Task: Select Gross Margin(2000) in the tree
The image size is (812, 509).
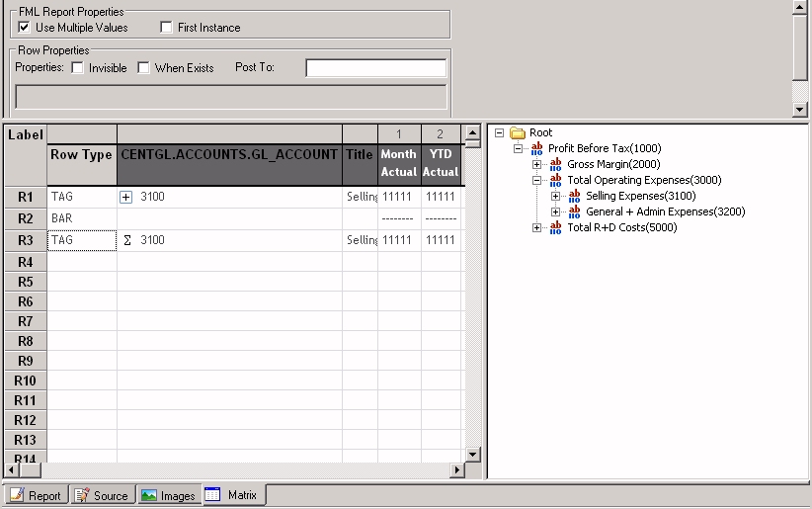Action: click(613, 164)
